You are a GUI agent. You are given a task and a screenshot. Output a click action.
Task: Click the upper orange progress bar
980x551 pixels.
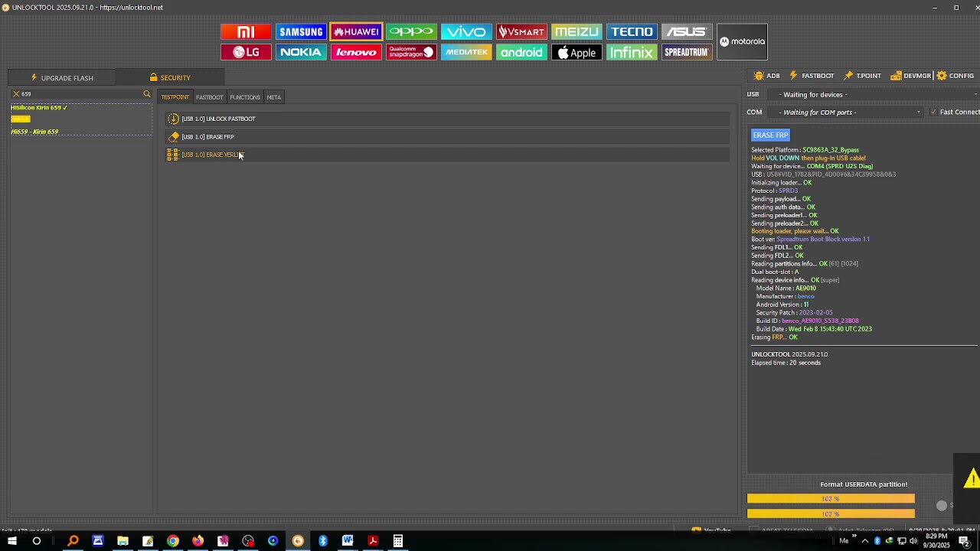click(831, 499)
